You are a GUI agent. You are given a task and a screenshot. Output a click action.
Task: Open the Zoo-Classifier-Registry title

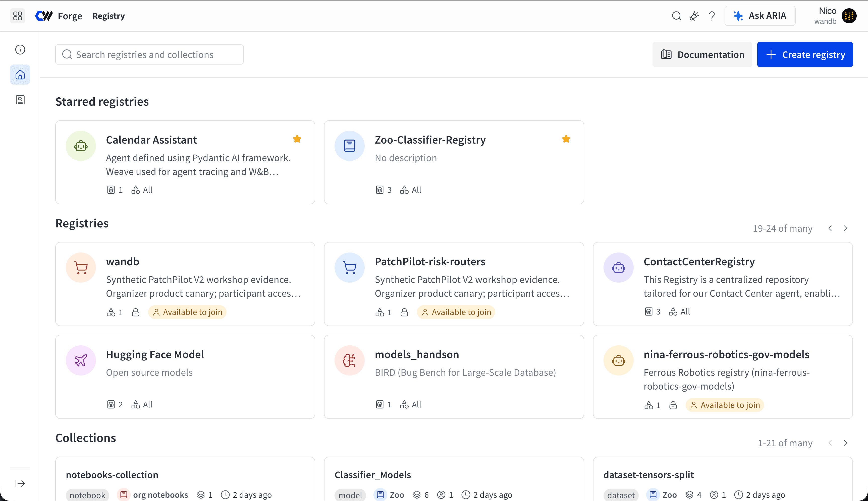(430, 140)
